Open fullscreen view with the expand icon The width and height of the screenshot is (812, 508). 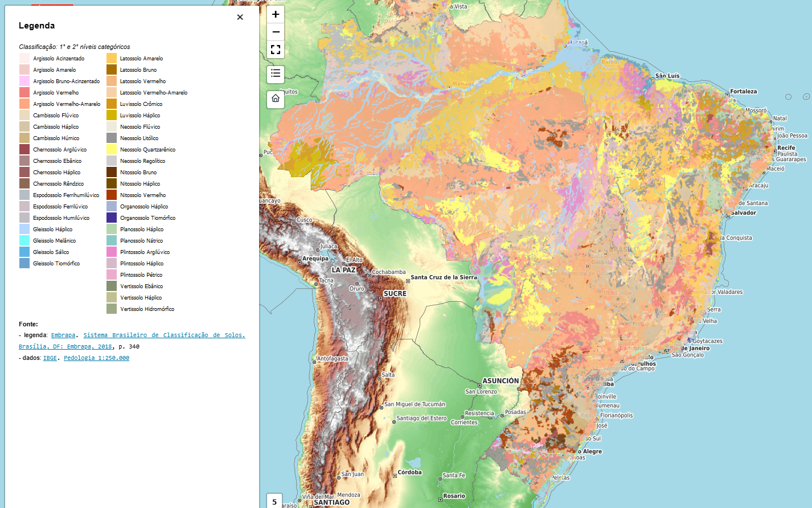pos(275,50)
